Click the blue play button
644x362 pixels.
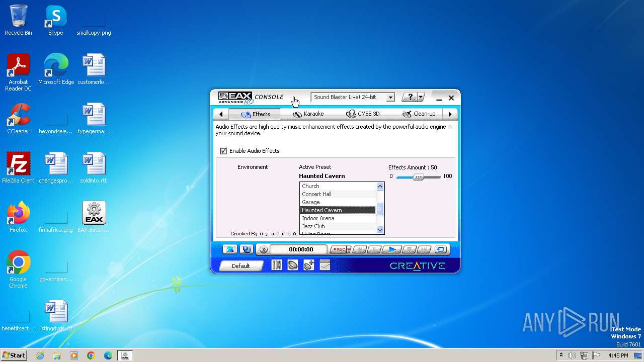(x=392, y=249)
